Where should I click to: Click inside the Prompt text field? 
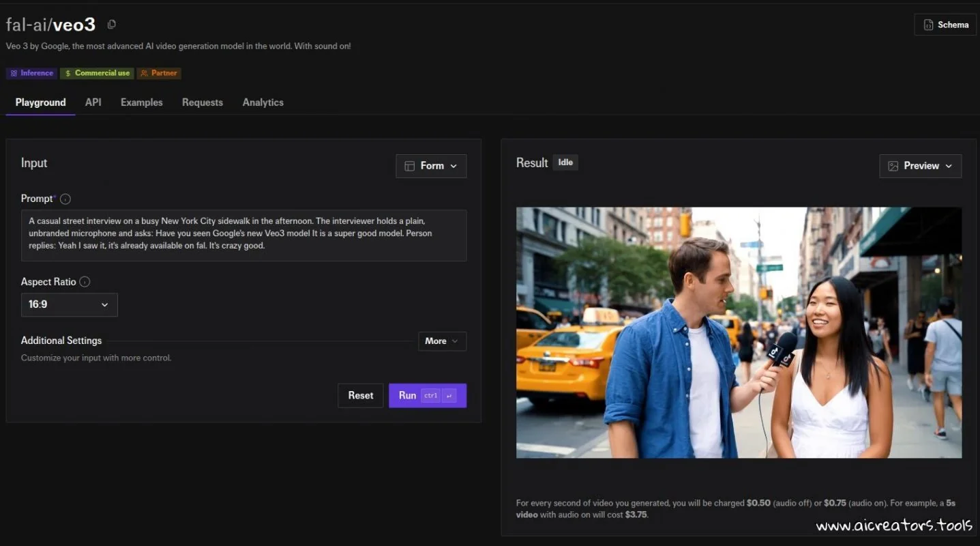coord(243,235)
